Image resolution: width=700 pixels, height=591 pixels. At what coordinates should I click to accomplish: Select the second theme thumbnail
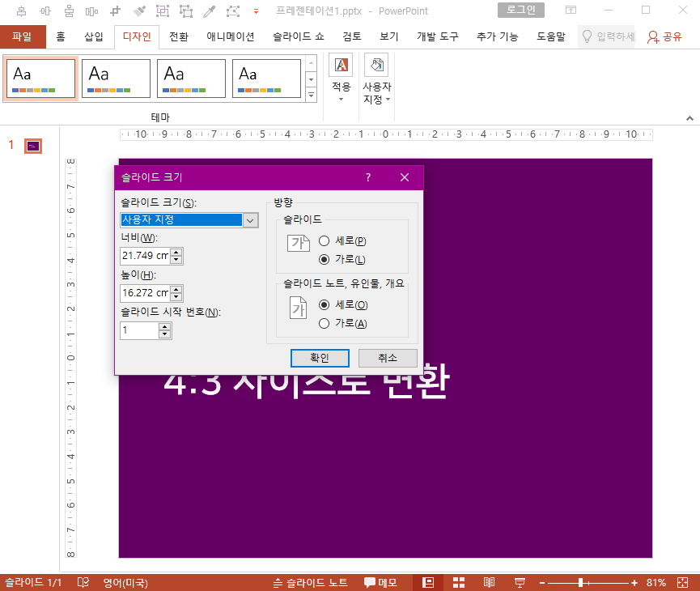(x=116, y=79)
